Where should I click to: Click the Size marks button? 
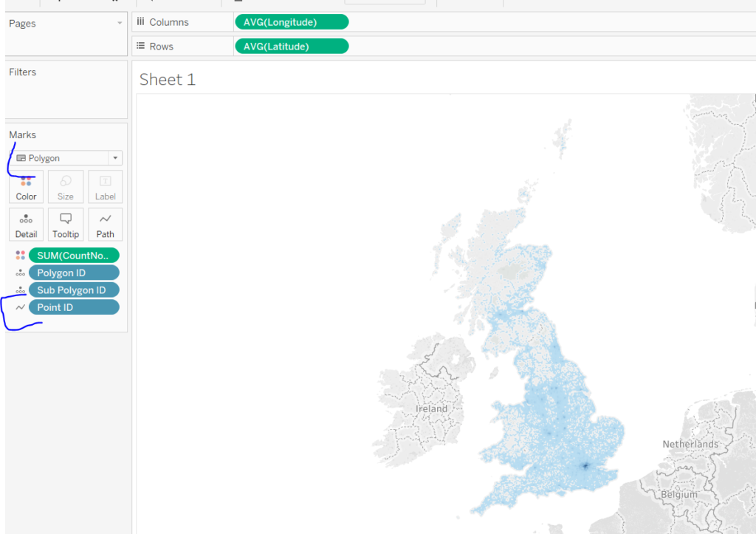tap(66, 187)
